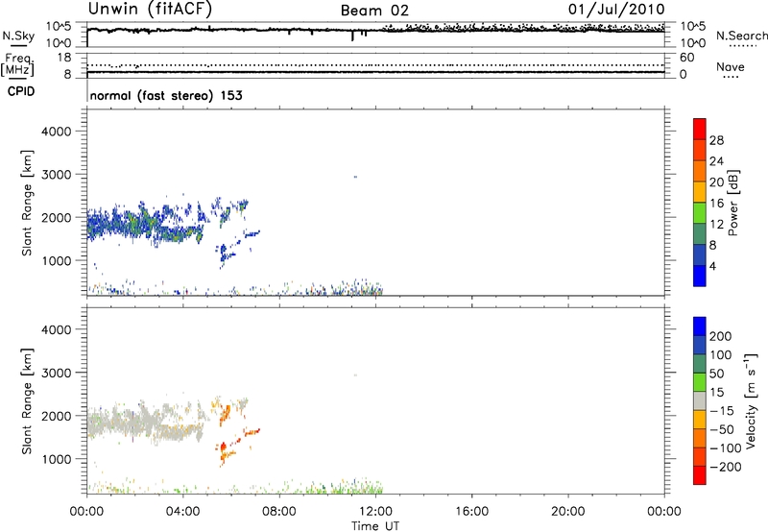Click the '20:00' time tick label
The image size is (768, 532).
(x=568, y=512)
